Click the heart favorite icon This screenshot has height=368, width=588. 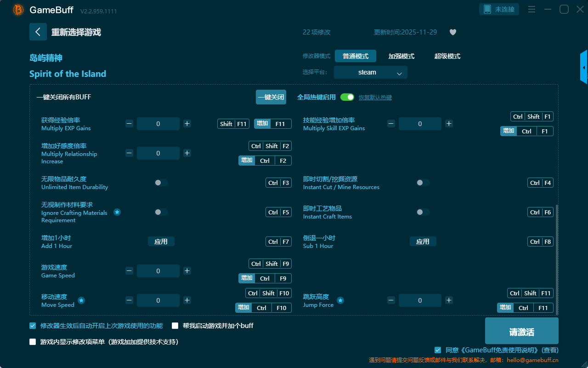pyautogui.click(x=452, y=32)
